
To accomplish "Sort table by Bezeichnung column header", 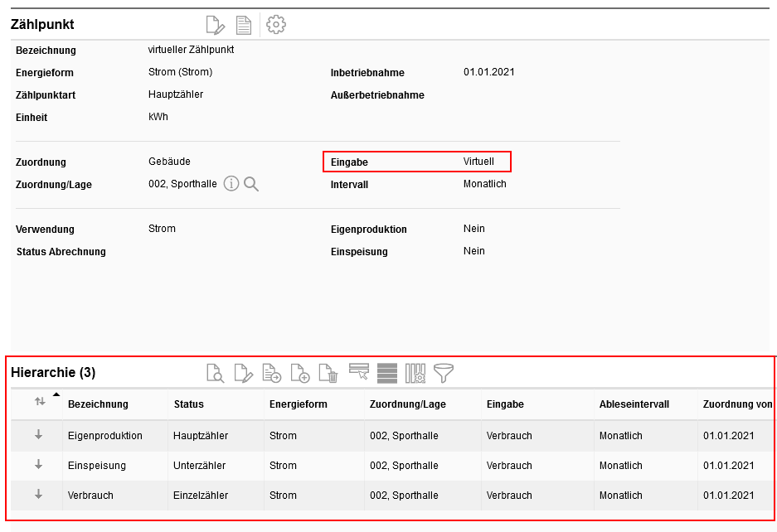I will [98, 404].
